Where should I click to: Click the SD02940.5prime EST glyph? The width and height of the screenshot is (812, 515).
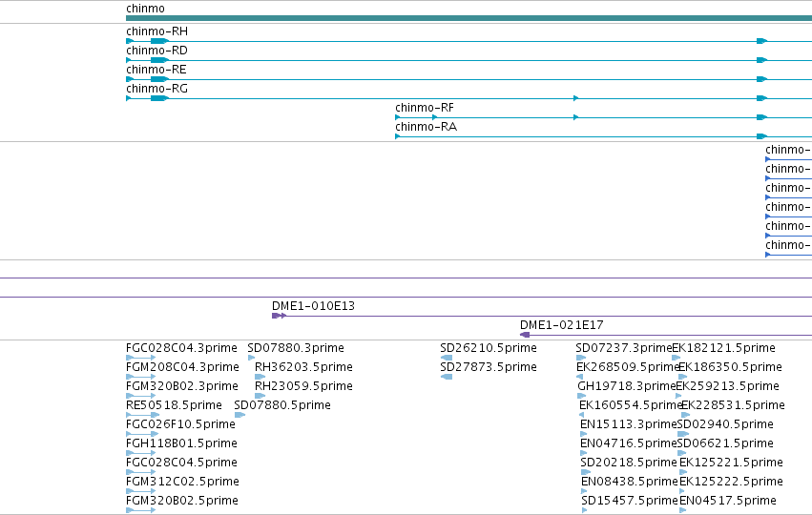(683, 434)
